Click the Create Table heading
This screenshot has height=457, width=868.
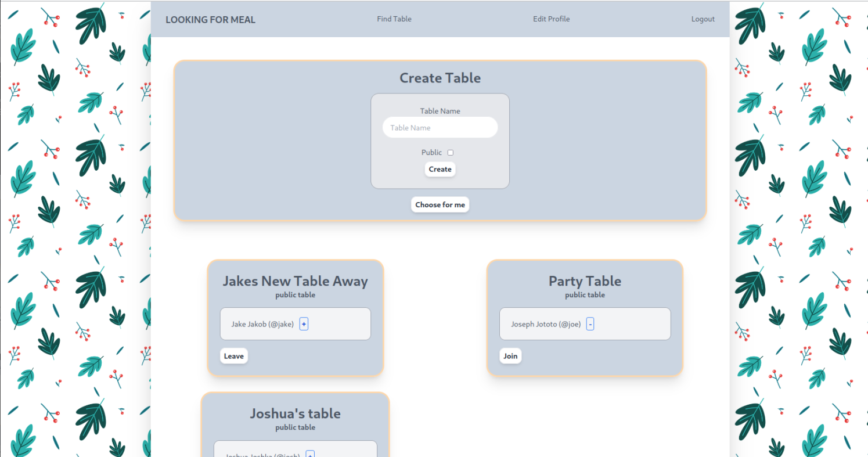[x=440, y=78]
